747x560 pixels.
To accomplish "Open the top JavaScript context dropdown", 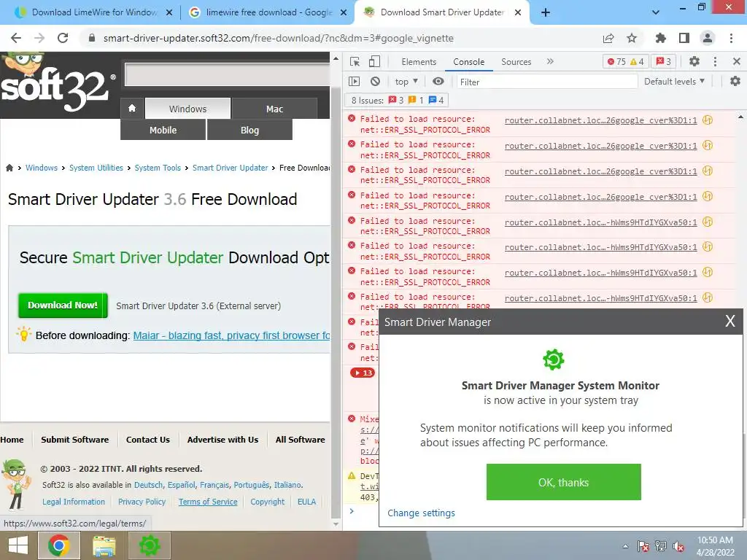I will coord(406,82).
